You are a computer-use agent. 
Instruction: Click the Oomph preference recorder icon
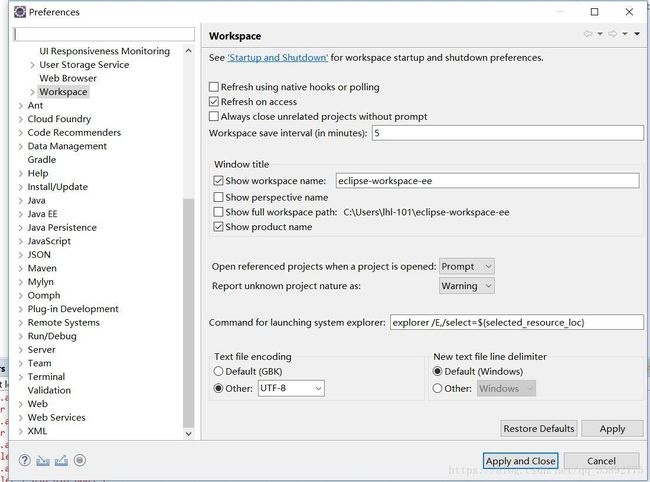coord(80,460)
